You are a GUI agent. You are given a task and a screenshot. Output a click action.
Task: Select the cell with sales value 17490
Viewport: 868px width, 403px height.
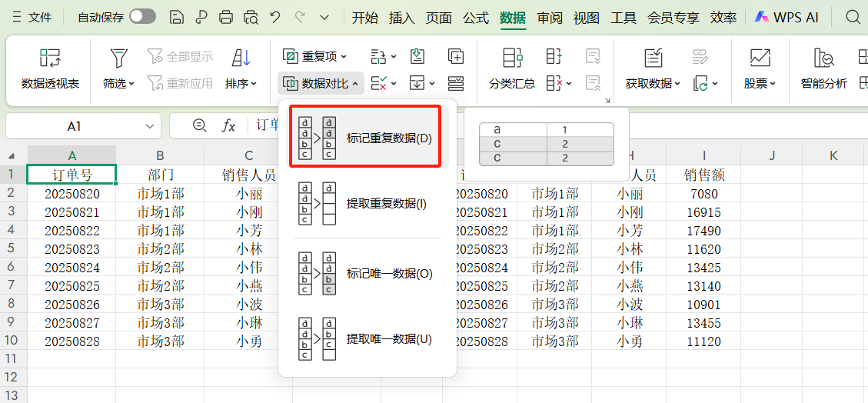click(x=703, y=230)
